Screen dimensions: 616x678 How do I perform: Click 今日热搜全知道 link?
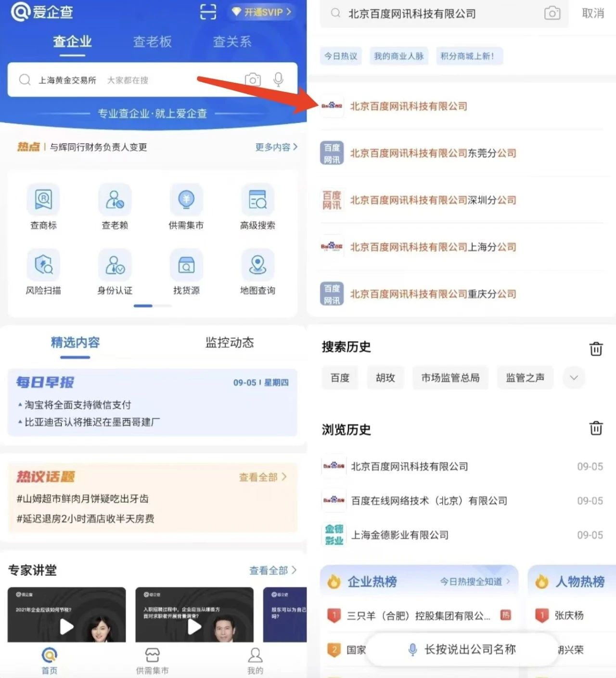tap(475, 581)
